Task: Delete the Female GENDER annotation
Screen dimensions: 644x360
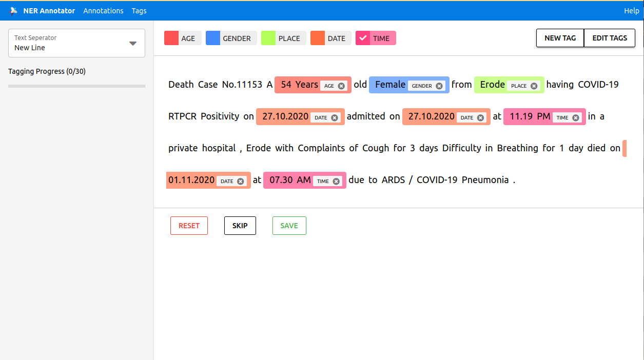Action: (x=440, y=85)
